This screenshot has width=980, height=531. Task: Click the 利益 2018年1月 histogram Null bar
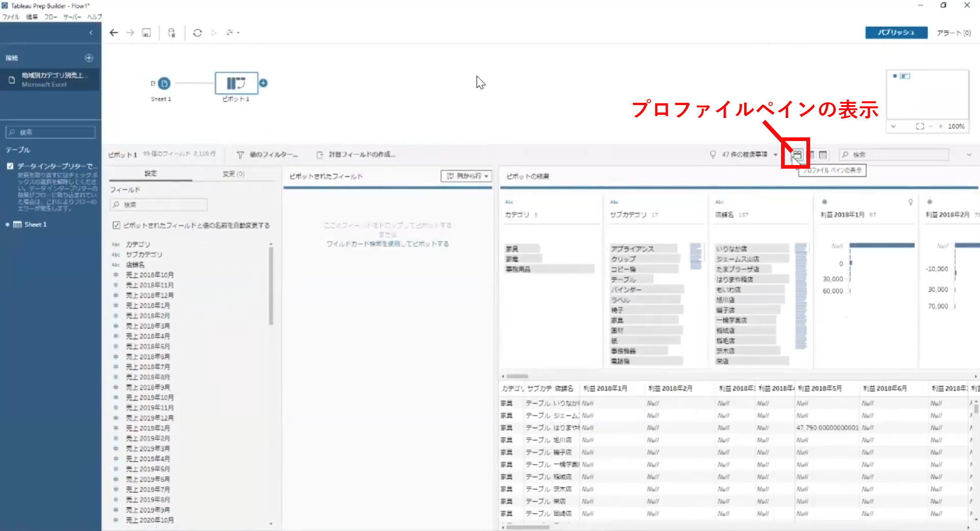882,246
